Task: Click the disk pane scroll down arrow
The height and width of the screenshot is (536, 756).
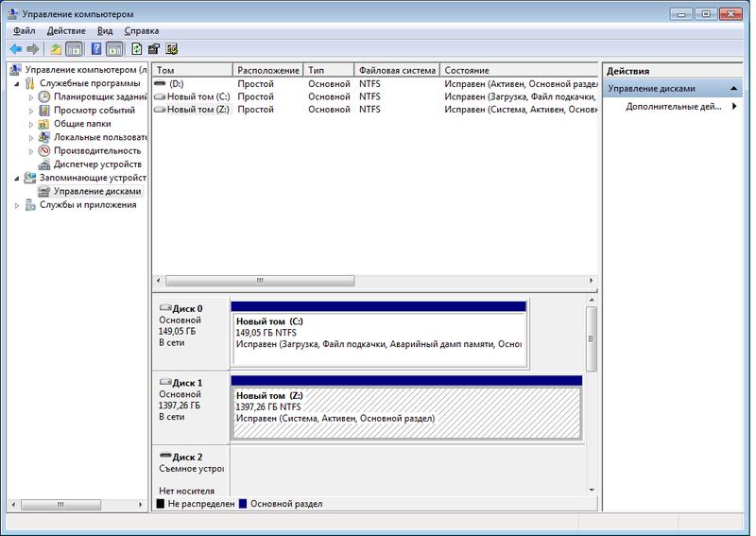Action: tap(592, 490)
